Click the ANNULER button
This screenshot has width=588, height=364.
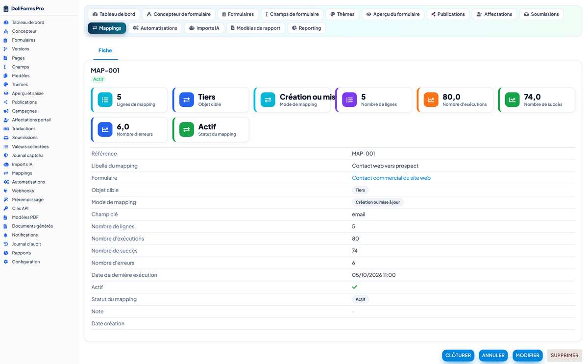pos(493,356)
